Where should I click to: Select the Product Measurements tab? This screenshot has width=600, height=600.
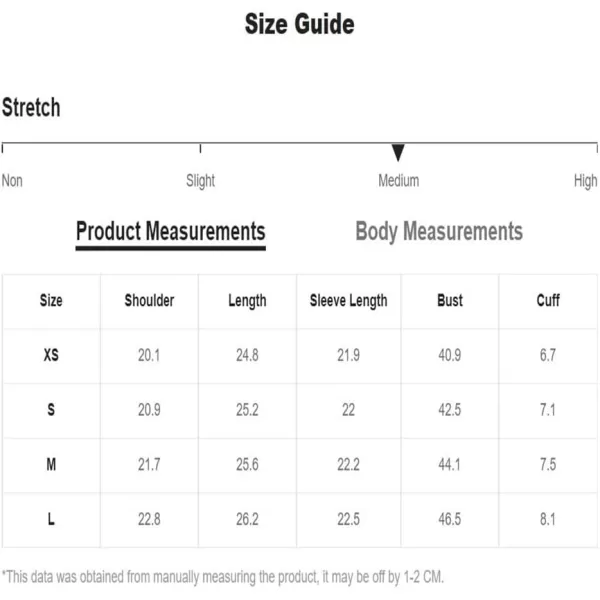click(171, 233)
